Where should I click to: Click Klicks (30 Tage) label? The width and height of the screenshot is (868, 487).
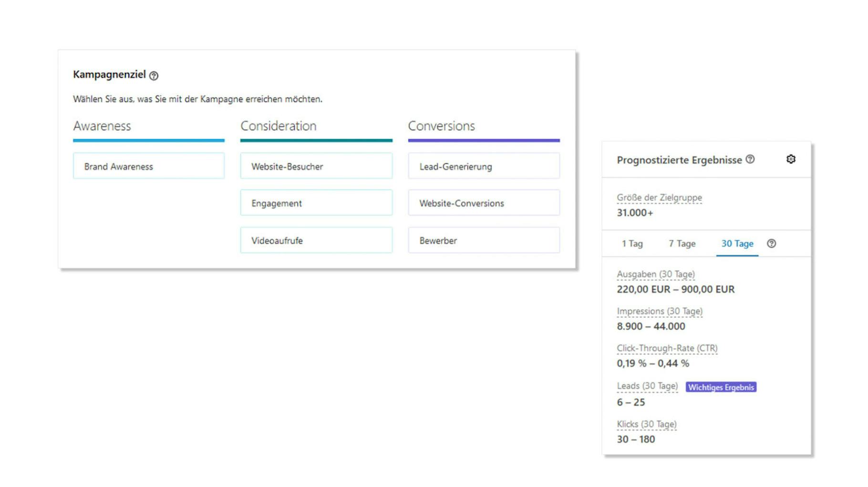tap(647, 424)
